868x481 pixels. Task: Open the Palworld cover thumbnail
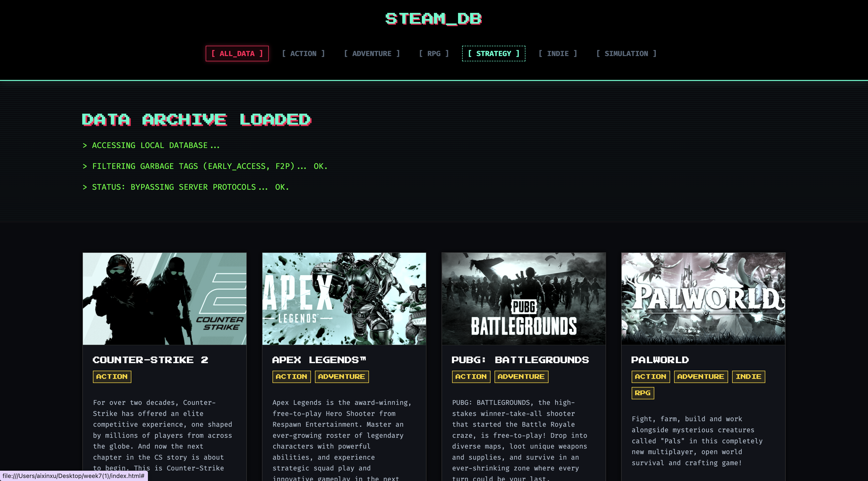point(703,298)
